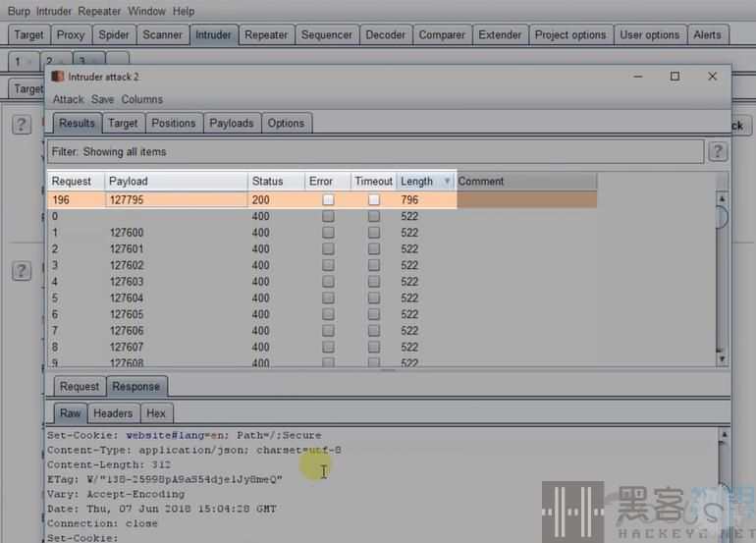The height and width of the screenshot is (543, 756).
Task: Click the filter help question mark icon
Action: click(x=718, y=151)
